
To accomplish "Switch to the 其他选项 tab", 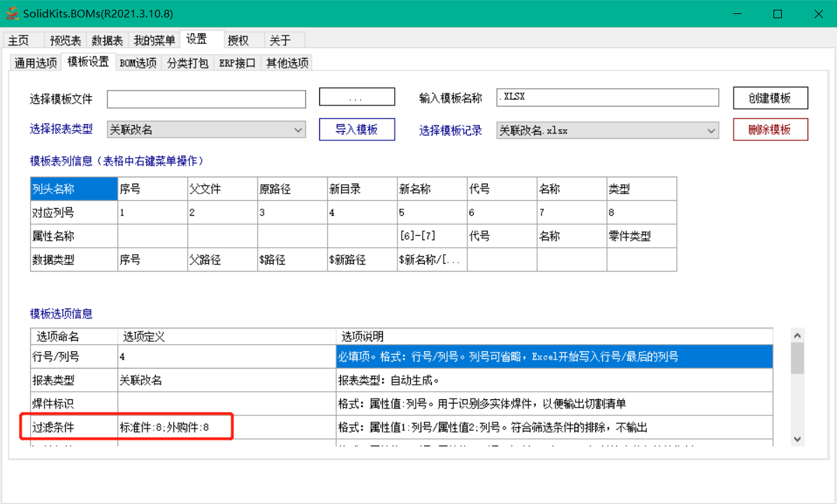I will 286,61.
